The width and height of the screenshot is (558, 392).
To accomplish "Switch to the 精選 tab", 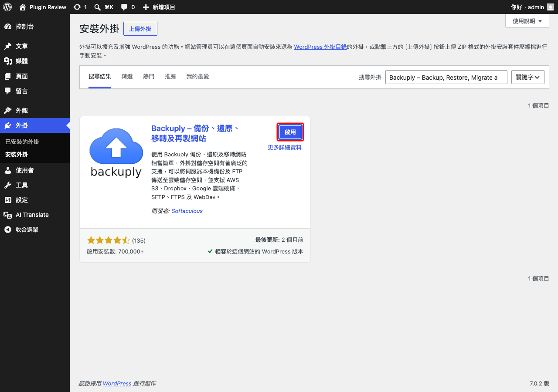I will [x=127, y=77].
